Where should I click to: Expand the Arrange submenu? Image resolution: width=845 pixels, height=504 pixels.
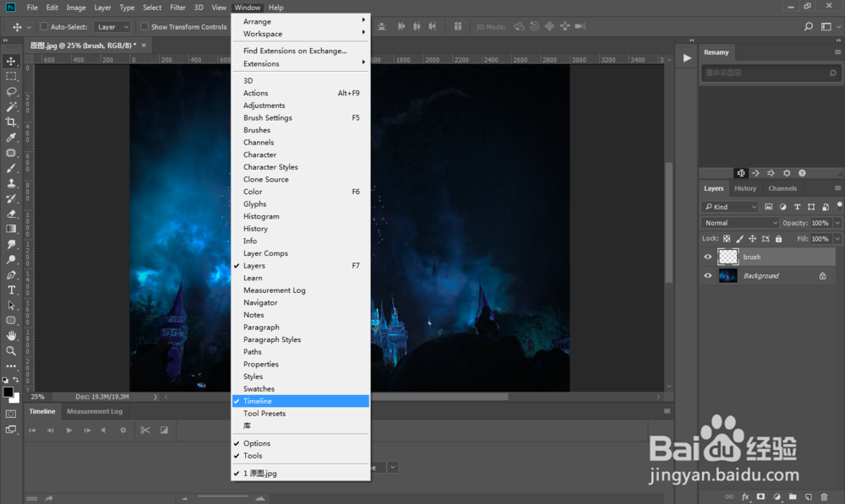tap(301, 22)
